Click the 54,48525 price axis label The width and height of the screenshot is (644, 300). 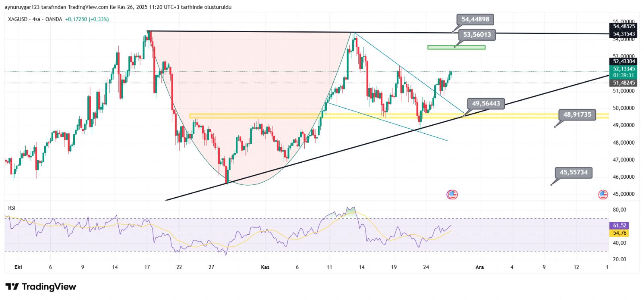(623, 27)
